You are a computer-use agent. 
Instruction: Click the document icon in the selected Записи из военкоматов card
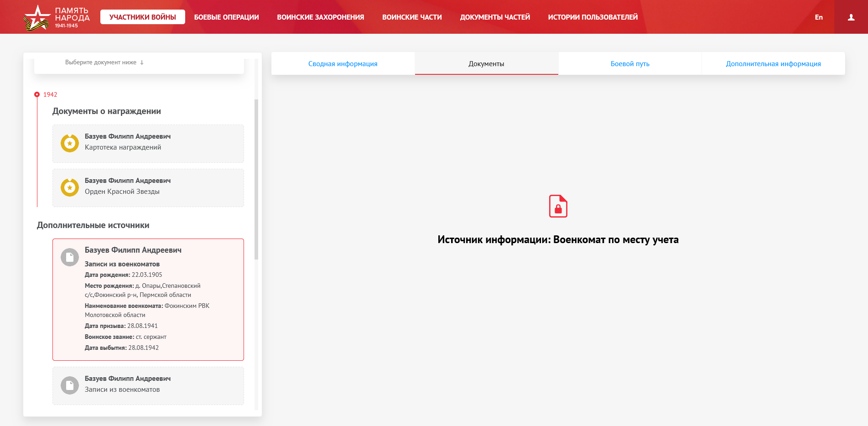tap(70, 257)
